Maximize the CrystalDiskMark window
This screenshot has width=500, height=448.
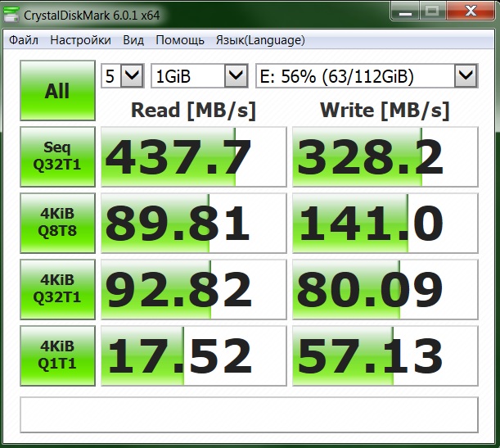tap(432, 11)
